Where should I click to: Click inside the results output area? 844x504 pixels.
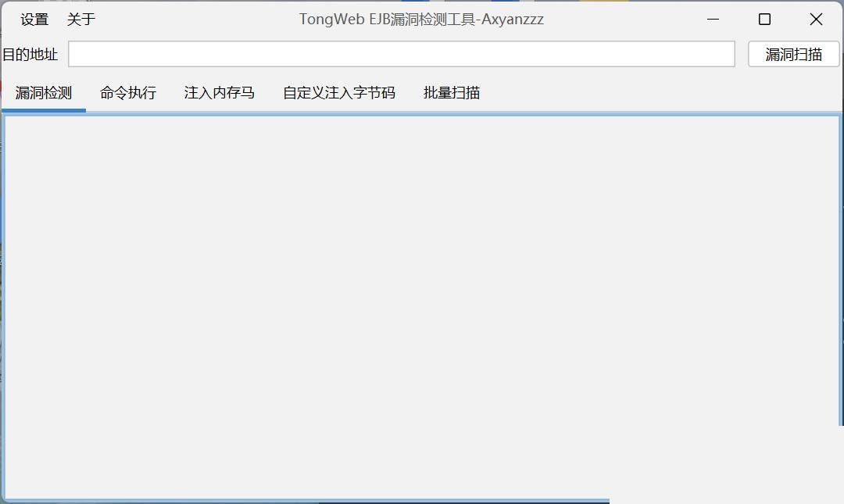(422, 307)
